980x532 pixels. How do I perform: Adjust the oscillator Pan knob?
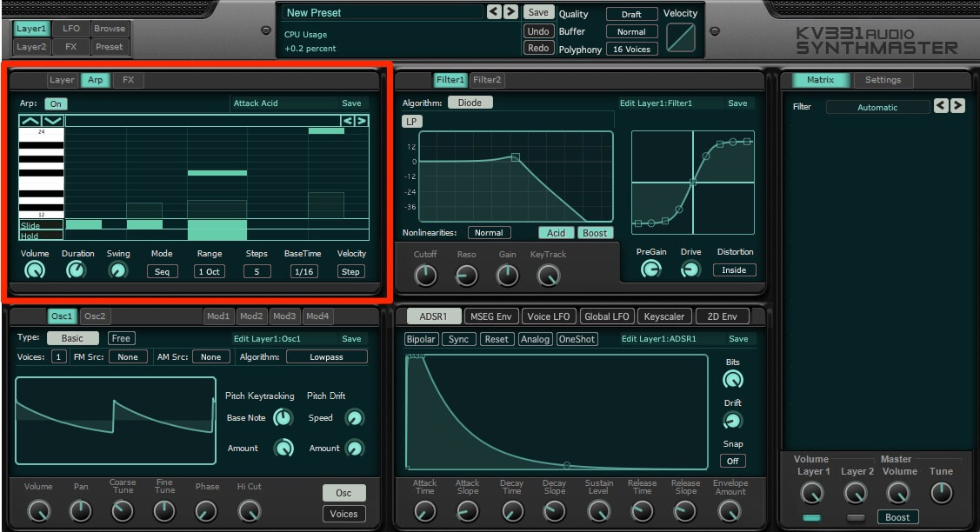81,511
